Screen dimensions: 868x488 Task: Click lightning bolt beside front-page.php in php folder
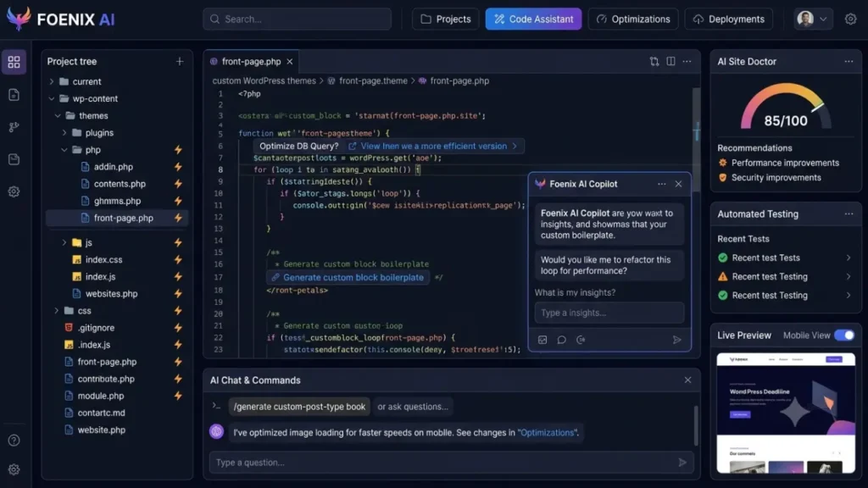[178, 218]
